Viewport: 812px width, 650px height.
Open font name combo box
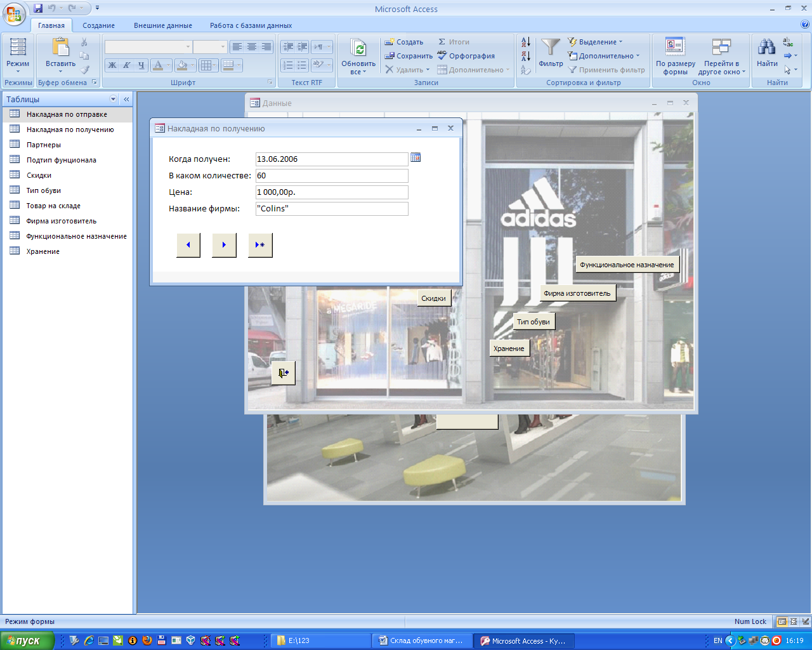(x=148, y=47)
